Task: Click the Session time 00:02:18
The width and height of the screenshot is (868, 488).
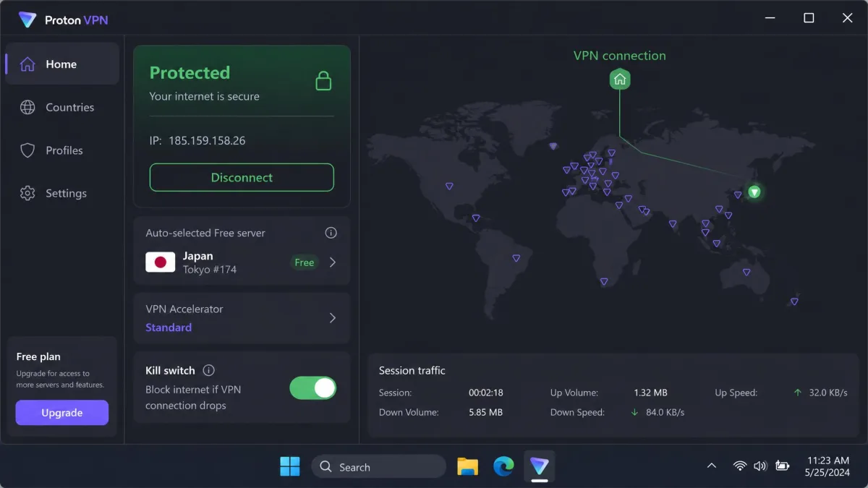Action: (x=486, y=393)
